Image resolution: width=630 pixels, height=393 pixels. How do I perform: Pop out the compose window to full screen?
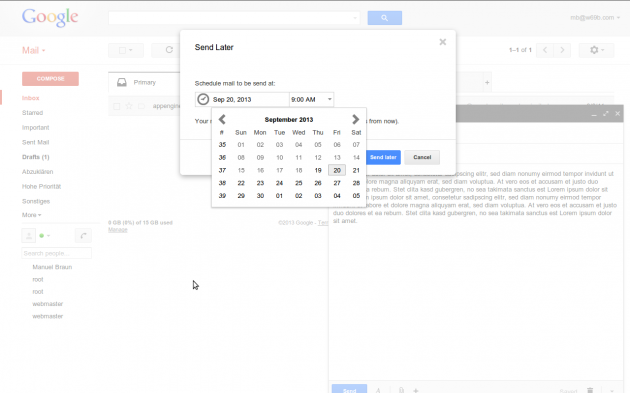pos(605,114)
